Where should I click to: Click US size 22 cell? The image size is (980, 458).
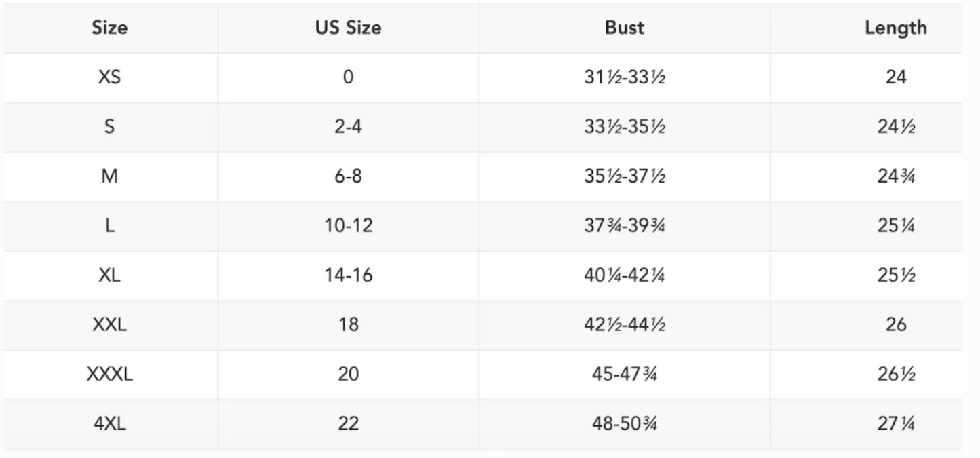[348, 424]
